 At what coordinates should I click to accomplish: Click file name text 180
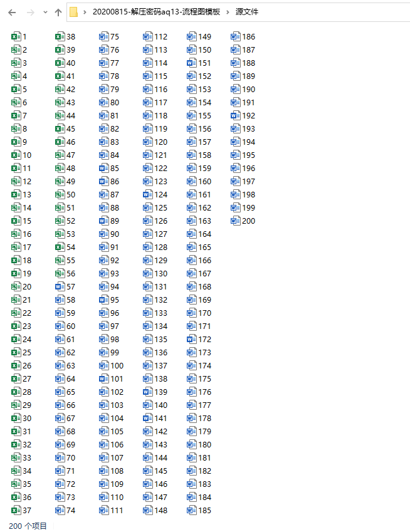coord(204,444)
